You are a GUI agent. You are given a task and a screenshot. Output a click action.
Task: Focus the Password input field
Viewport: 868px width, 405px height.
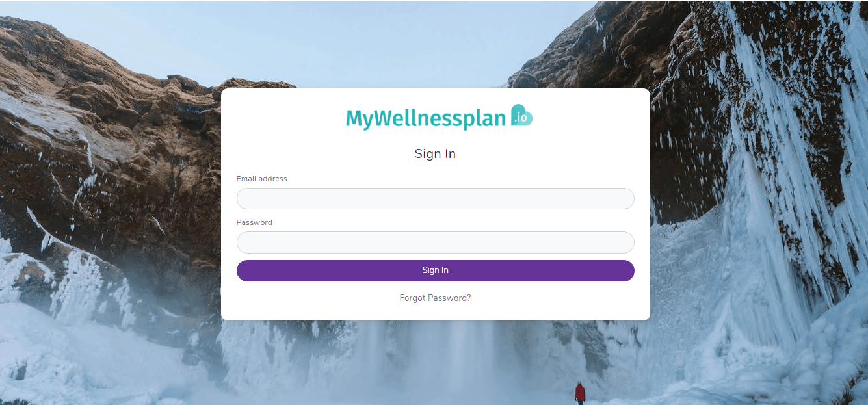[x=435, y=242]
